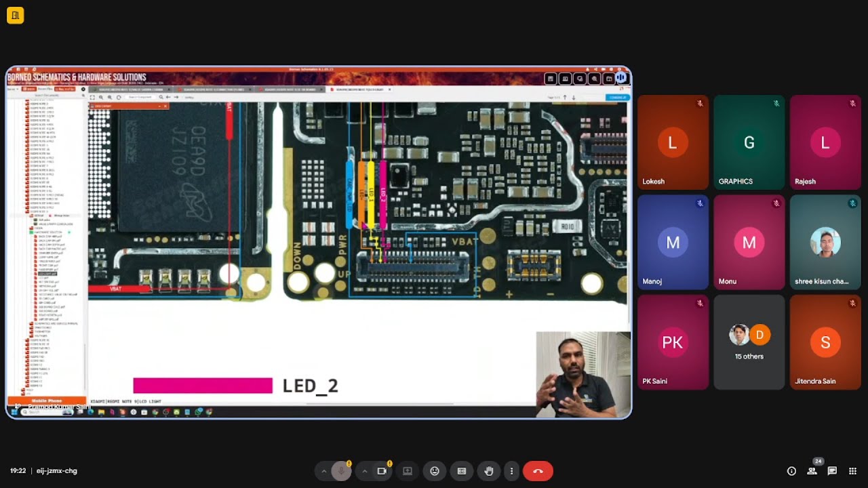Switch to second document tab
This screenshot has height=488, width=868.
[213, 89]
